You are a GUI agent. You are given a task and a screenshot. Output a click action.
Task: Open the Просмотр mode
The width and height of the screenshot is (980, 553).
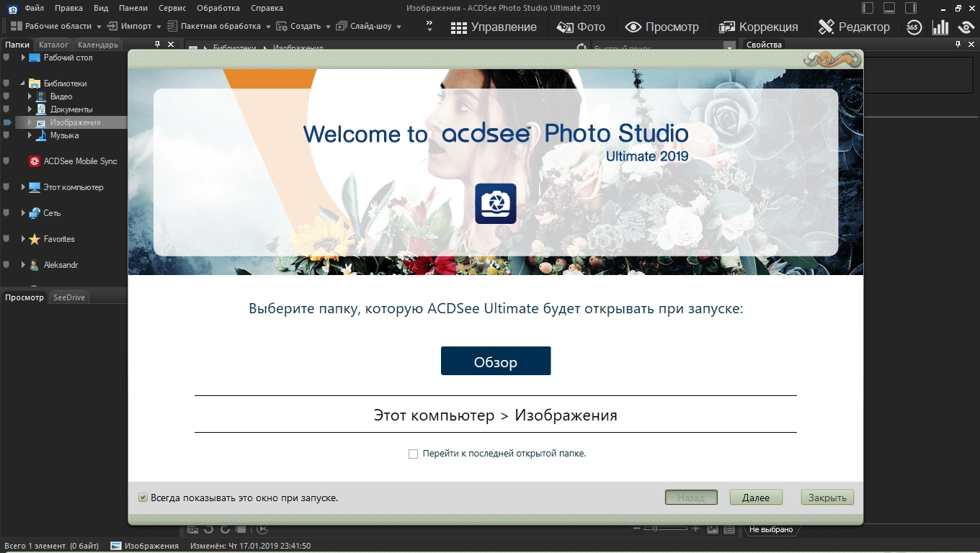point(661,27)
